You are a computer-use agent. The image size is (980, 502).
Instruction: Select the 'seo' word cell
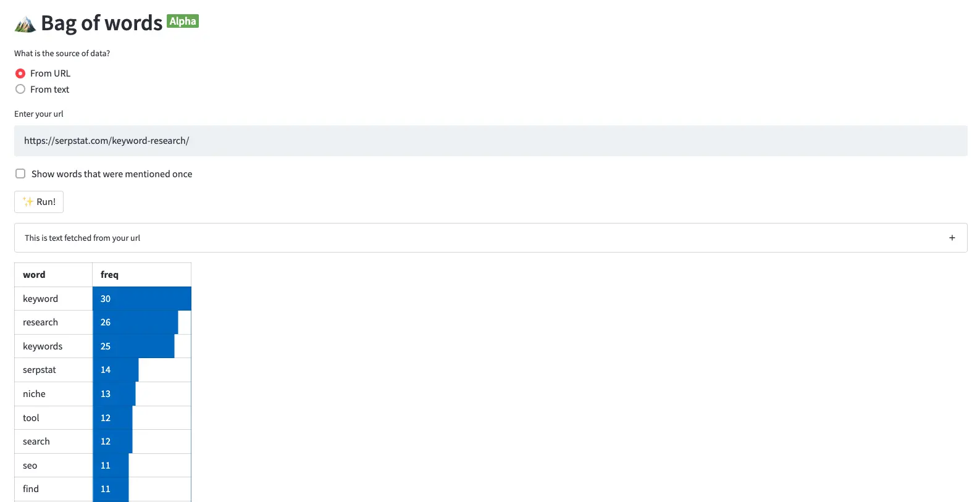53,466
